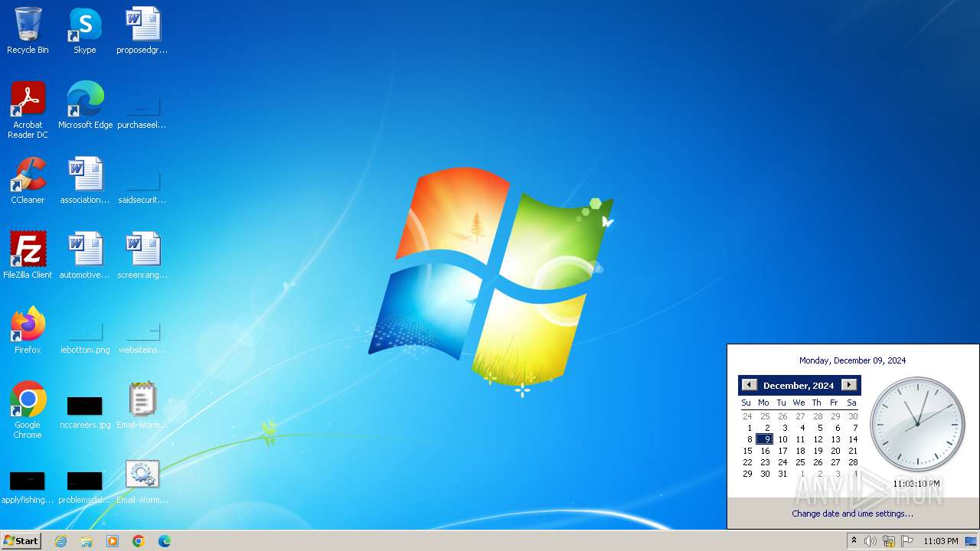This screenshot has width=980, height=551.
Task: Select December 20 in calendar
Action: pos(835,451)
